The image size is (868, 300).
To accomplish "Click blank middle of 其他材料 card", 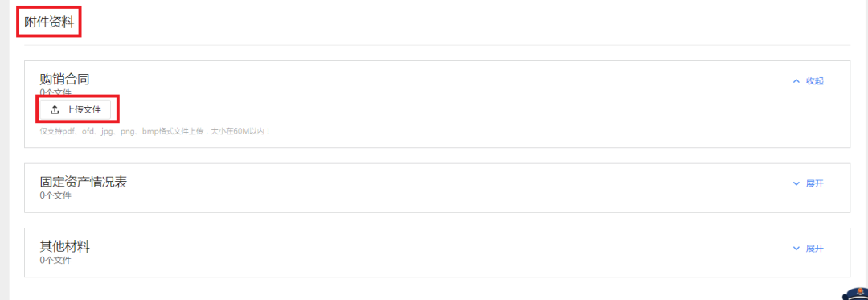I will 443,253.
